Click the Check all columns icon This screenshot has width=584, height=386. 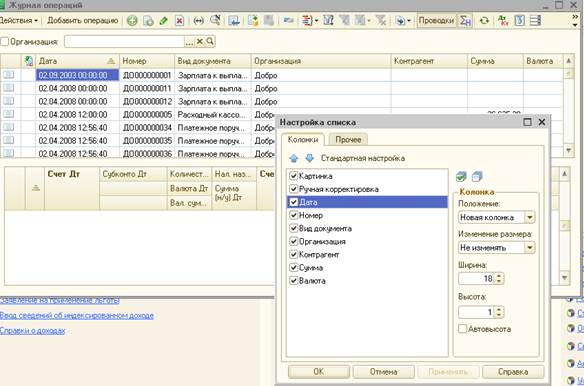pyautogui.click(x=461, y=176)
